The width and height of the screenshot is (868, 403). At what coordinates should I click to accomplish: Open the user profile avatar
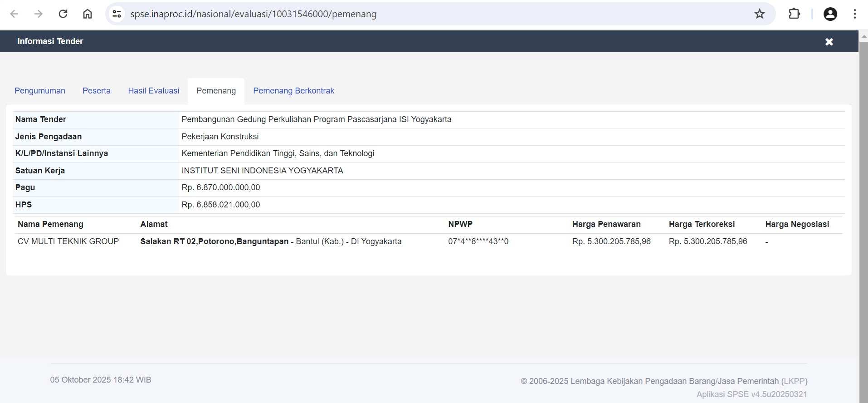(830, 14)
